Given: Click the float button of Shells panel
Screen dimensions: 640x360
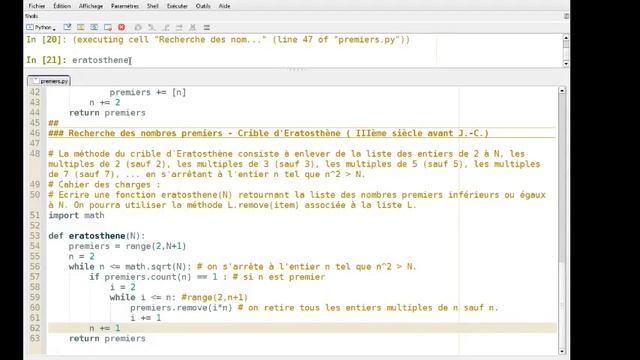Looking at the screenshot, I should click(566, 16).
